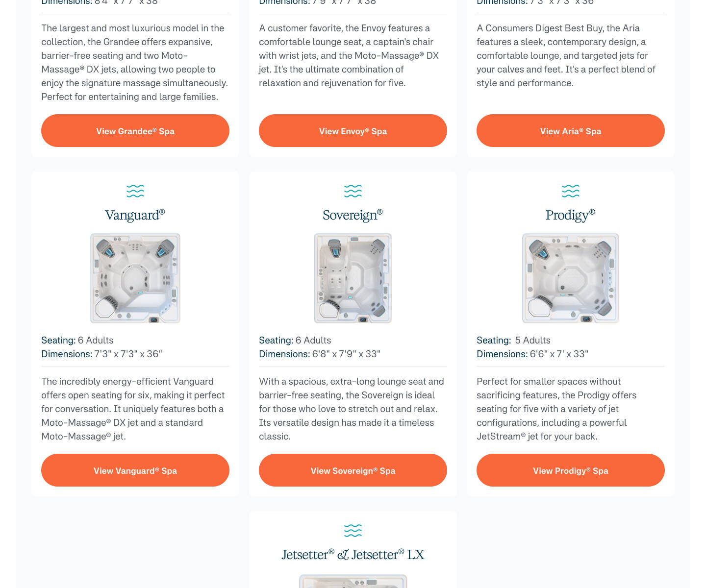Click the Vanguard model heading

135,215
